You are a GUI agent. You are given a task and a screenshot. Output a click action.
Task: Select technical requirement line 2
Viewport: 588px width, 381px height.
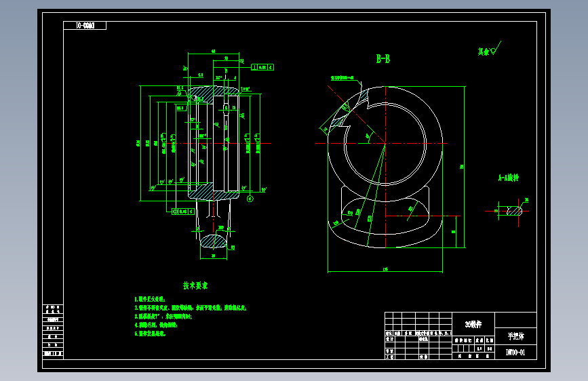pos(190,308)
